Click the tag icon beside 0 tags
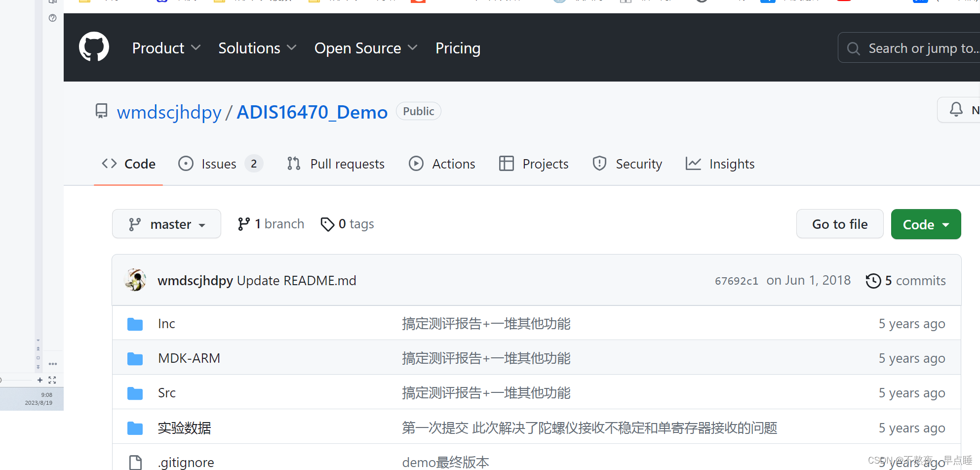This screenshot has height=470, width=980. (x=327, y=224)
